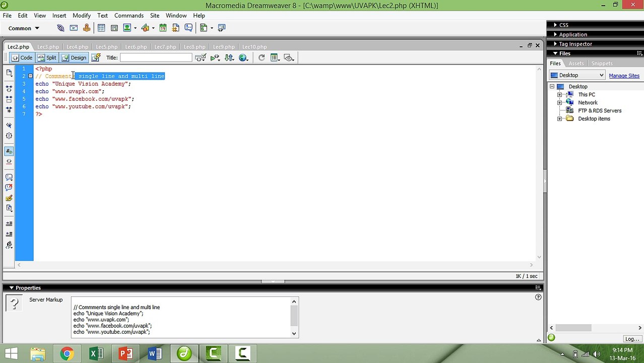The image size is (644, 363).
Task: Open the Desktop site dropdown
Action: pyautogui.click(x=577, y=75)
